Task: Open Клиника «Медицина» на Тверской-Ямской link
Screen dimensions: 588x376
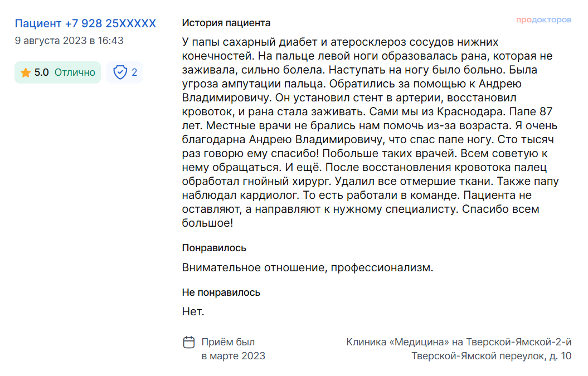Action: [459, 342]
